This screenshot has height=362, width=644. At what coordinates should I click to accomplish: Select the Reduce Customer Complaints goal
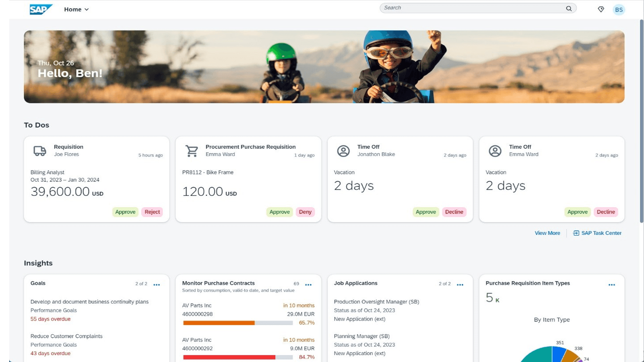tap(66, 336)
